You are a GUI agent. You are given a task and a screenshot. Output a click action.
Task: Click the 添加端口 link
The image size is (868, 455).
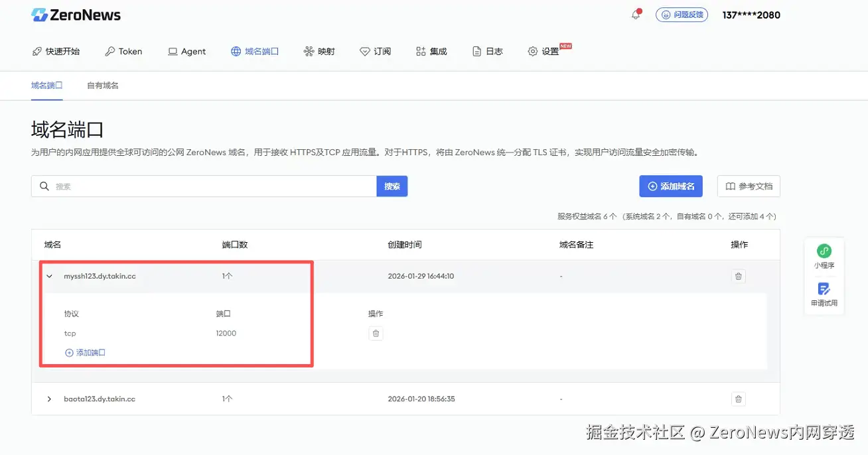[x=85, y=353]
